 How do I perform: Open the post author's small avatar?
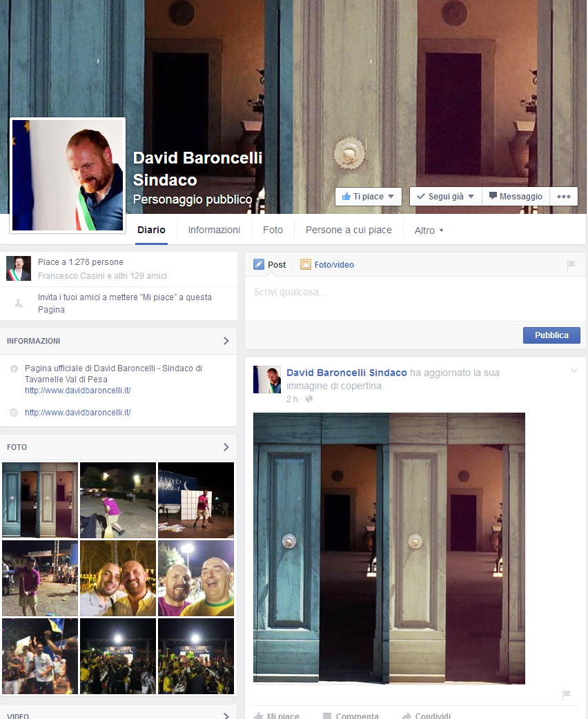pos(267,380)
